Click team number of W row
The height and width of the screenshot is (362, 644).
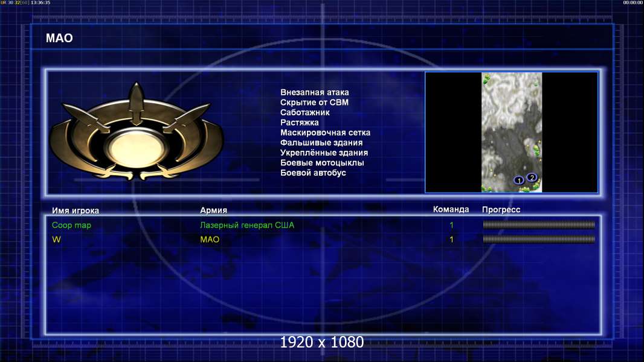[451, 240]
